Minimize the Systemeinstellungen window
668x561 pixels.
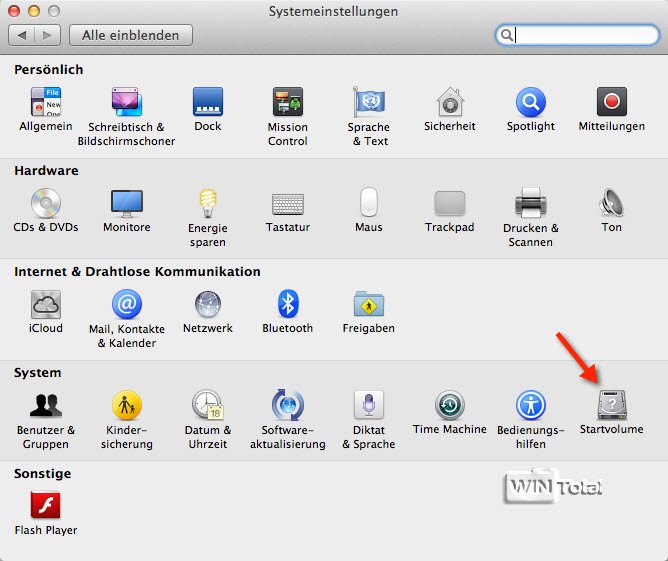point(34,12)
